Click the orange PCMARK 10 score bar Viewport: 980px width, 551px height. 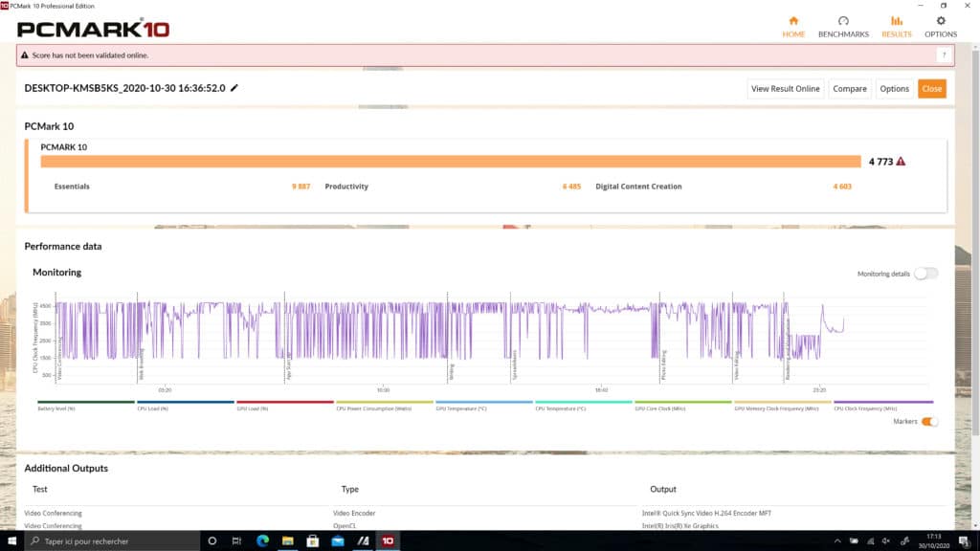pyautogui.click(x=451, y=161)
